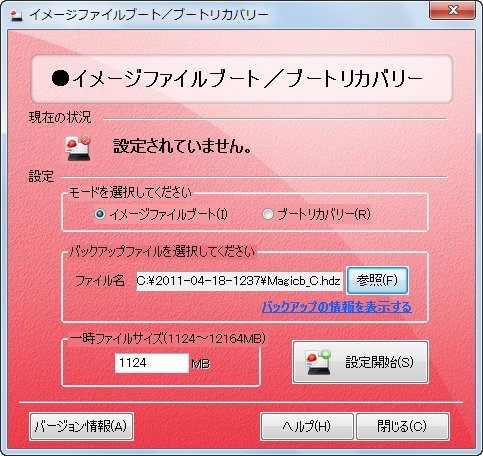Click the laptop status icon under 現在の状況
This screenshot has width=483, height=456.
(78, 148)
